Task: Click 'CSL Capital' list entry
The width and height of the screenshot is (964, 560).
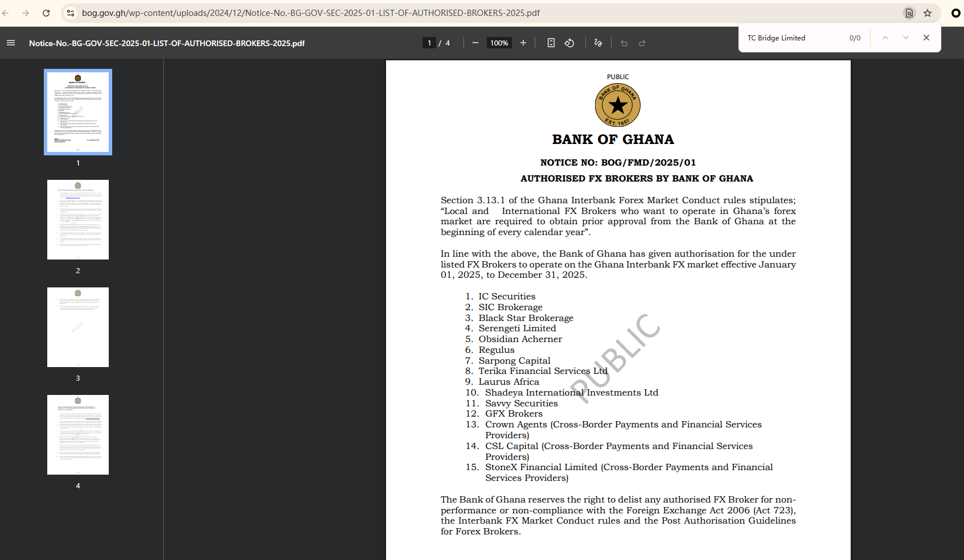Action: click(511, 446)
